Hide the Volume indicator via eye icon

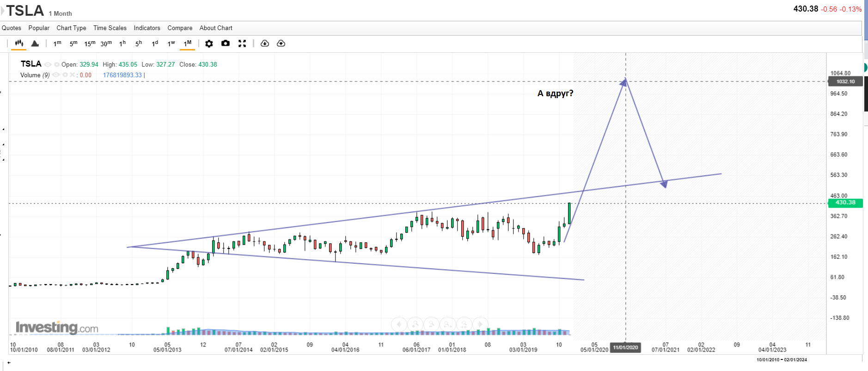point(56,75)
